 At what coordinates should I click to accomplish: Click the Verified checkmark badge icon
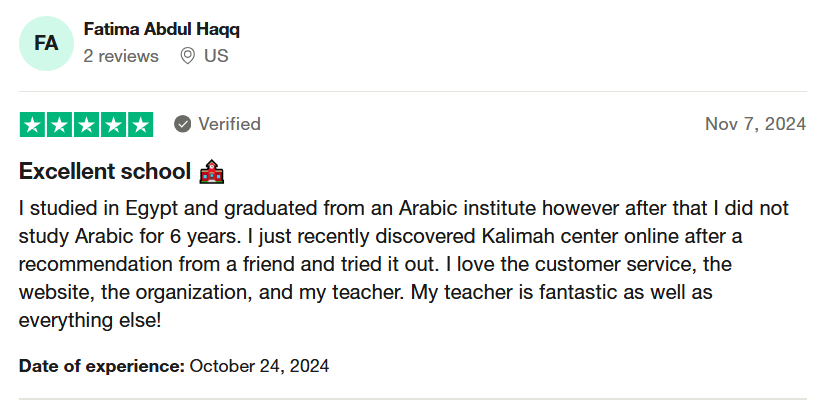182,125
